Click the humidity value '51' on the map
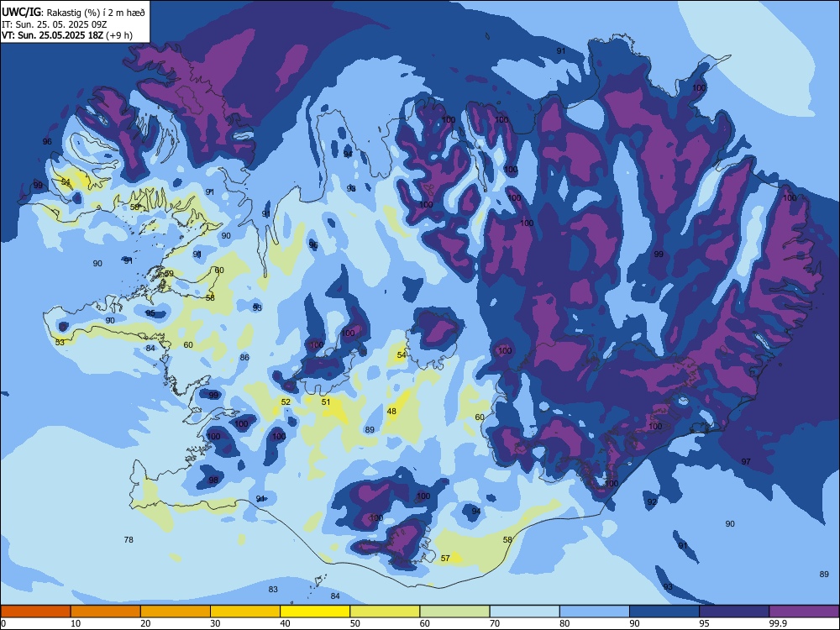The width and height of the screenshot is (840, 630). [x=326, y=402]
